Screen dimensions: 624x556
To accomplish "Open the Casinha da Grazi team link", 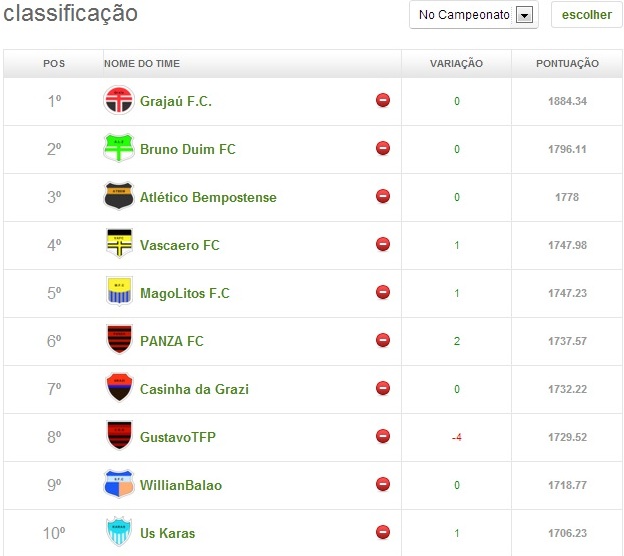I will point(194,389).
